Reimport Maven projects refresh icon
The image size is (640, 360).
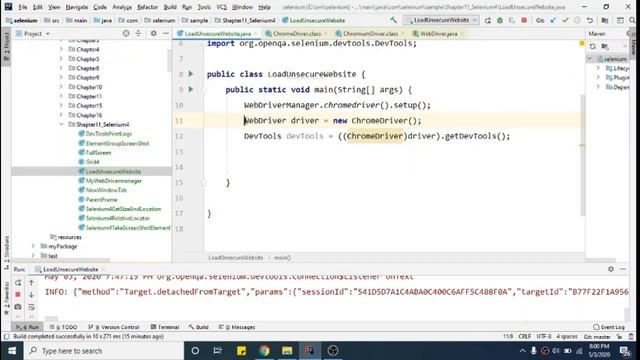point(593,47)
